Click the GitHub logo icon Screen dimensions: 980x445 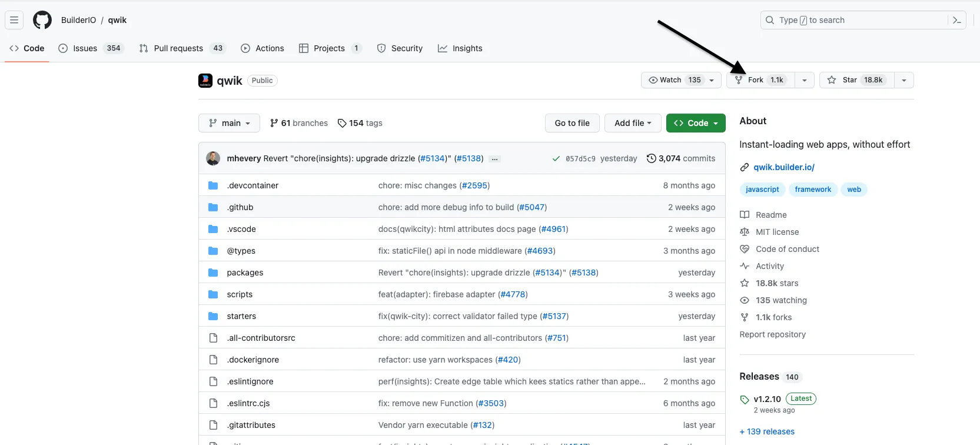point(42,20)
